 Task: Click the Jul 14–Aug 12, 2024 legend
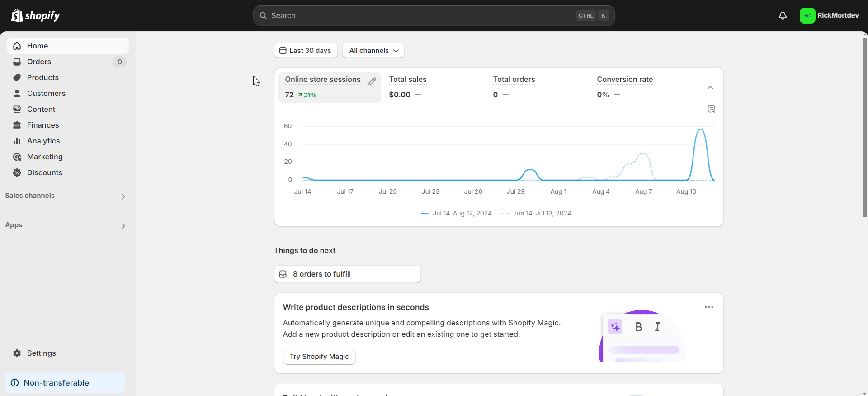pos(456,213)
